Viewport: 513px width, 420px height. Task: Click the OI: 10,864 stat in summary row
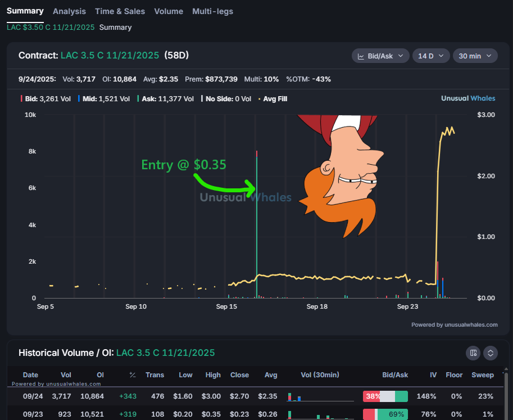(119, 79)
